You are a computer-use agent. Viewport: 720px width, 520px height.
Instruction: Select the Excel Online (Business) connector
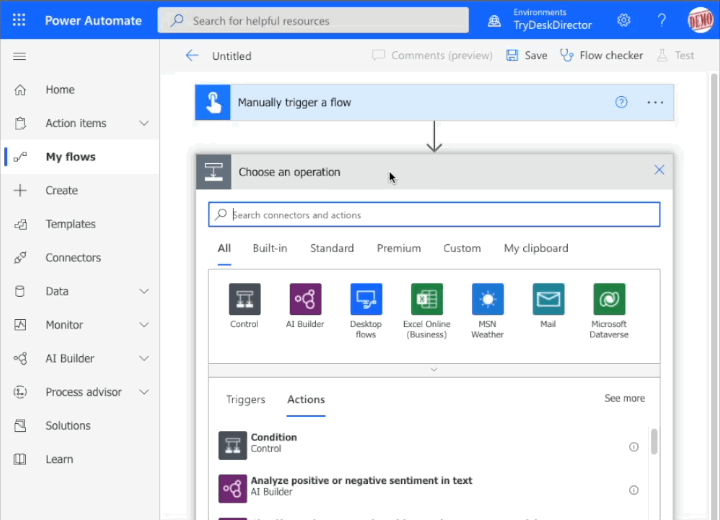coord(427,299)
